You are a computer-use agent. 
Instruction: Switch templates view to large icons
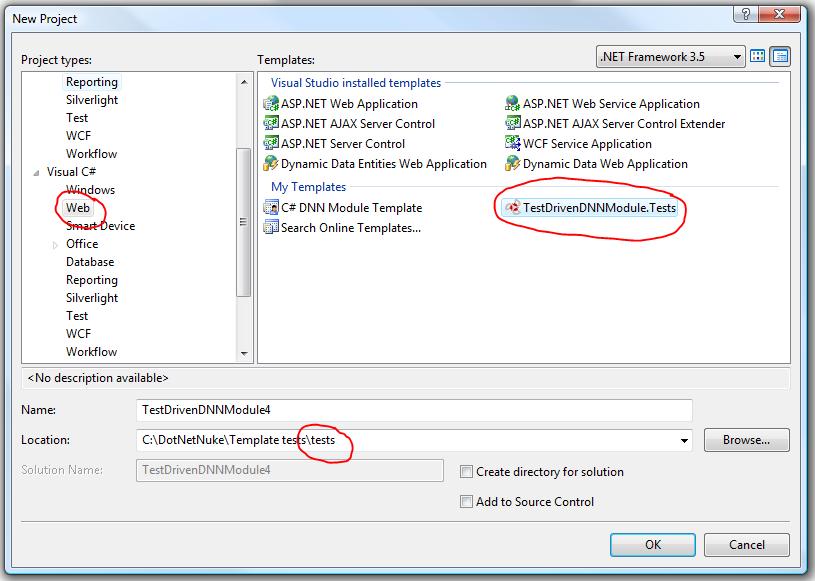759,57
